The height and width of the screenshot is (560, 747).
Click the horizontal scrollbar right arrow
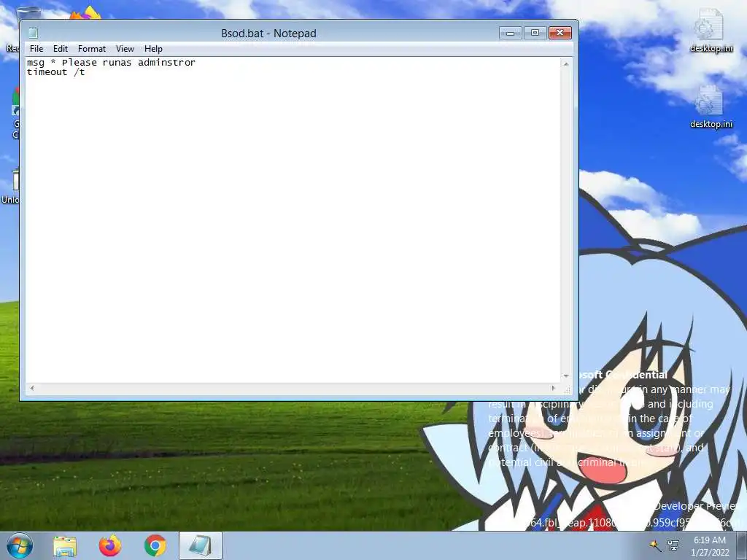[553, 388]
